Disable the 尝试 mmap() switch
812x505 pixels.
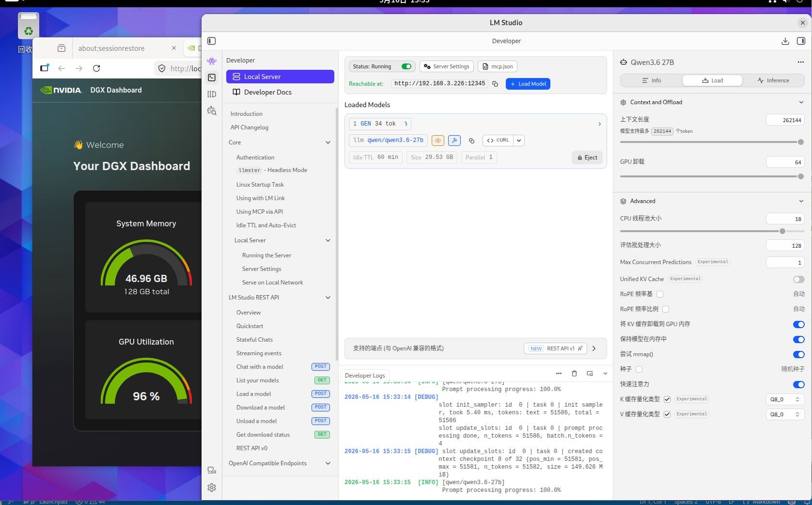798,354
